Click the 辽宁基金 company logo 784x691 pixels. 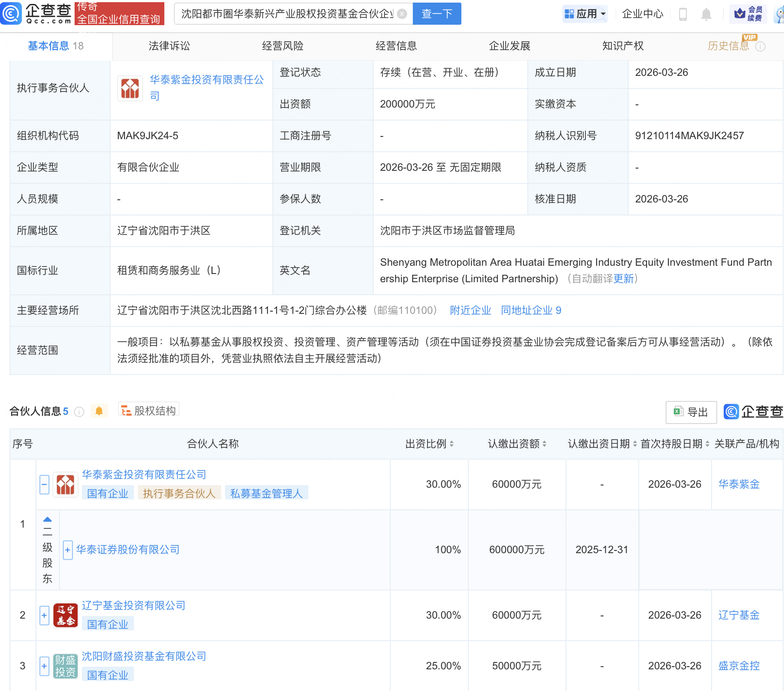pyautogui.click(x=65, y=615)
